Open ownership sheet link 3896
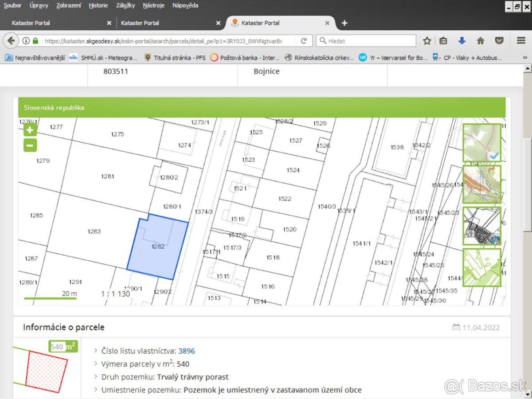Screen dimensions: 532x399 [x=187, y=351]
